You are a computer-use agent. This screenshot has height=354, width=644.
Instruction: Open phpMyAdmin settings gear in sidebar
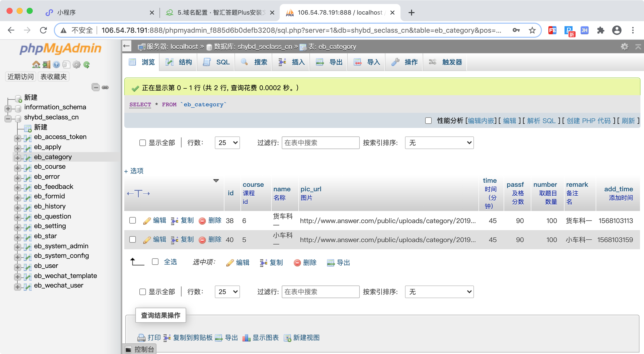76,65
